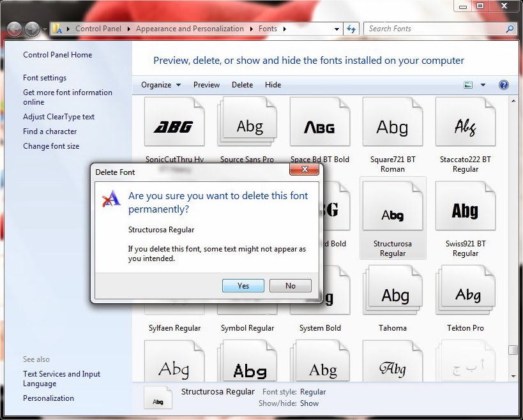The width and height of the screenshot is (523, 420).
Task: Click the Forward navigation button
Action: [x=33, y=29]
